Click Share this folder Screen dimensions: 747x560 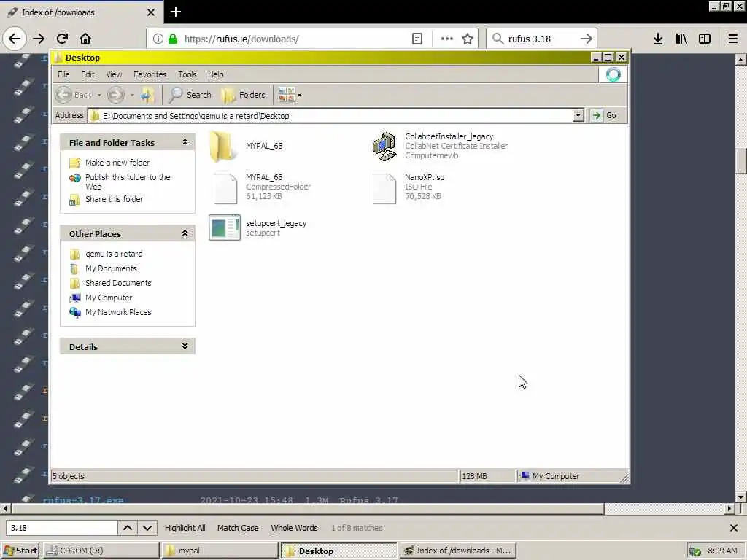pyautogui.click(x=114, y=199)
